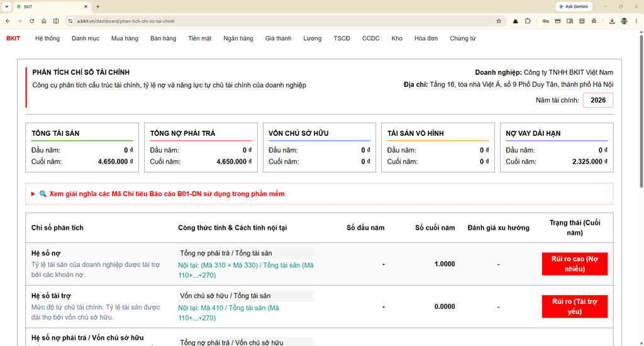
Task: Open the browser three-dot menu
Action: click(x=636, y=21)
